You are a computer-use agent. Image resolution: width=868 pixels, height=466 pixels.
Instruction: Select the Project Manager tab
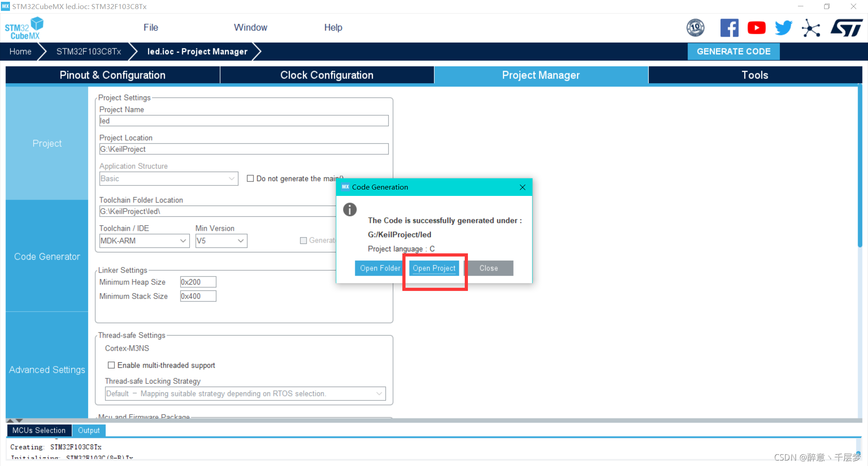pos(541,75)
